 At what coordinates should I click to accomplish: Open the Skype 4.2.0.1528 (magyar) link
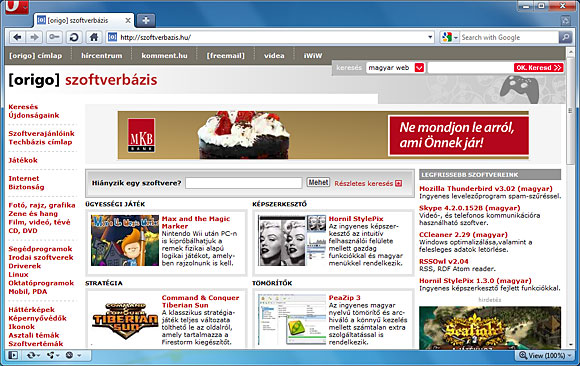469,208
